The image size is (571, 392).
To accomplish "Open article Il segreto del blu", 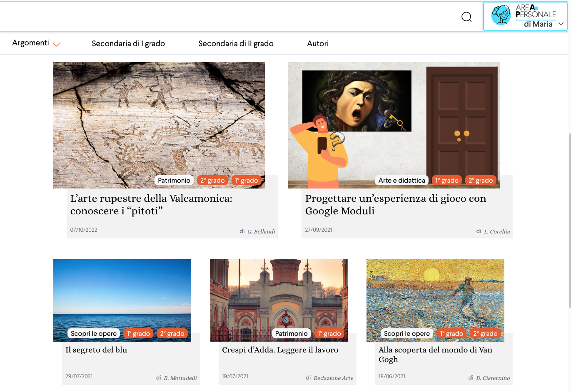I will (x=96, y=350).
